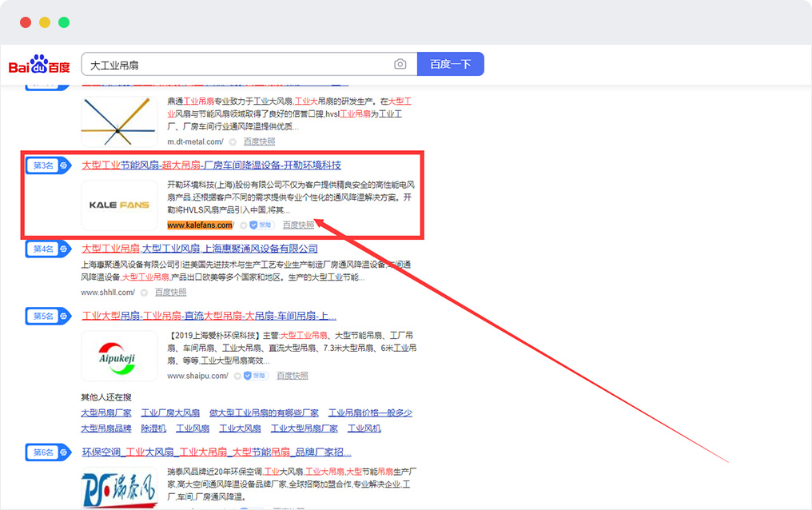Click the 【2019上海爱朴环保科技】 description text
The width and height of the screenshot is (812, 510).
click(292, 348)
